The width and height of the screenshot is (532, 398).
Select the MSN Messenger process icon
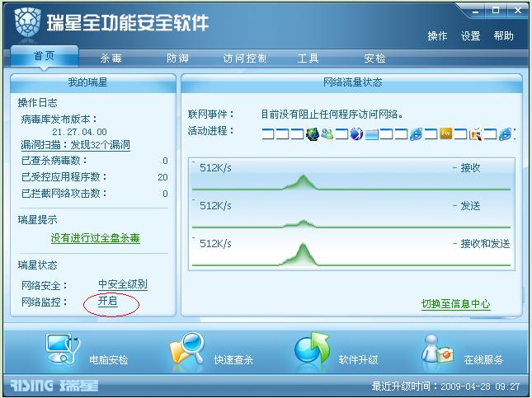point(327,134)
